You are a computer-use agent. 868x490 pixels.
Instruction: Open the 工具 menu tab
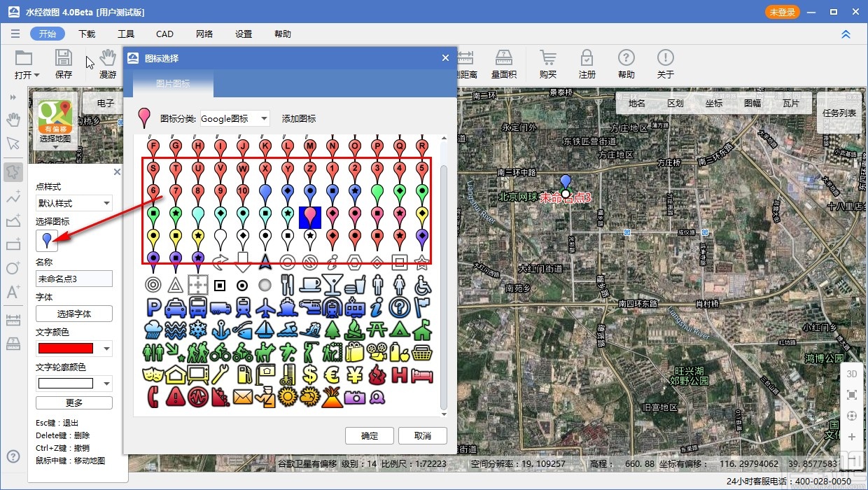(x=126, y=34)
